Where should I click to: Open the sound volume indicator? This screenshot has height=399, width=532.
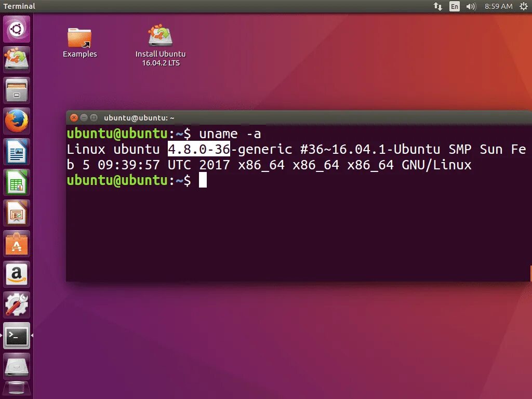point(471,6)
